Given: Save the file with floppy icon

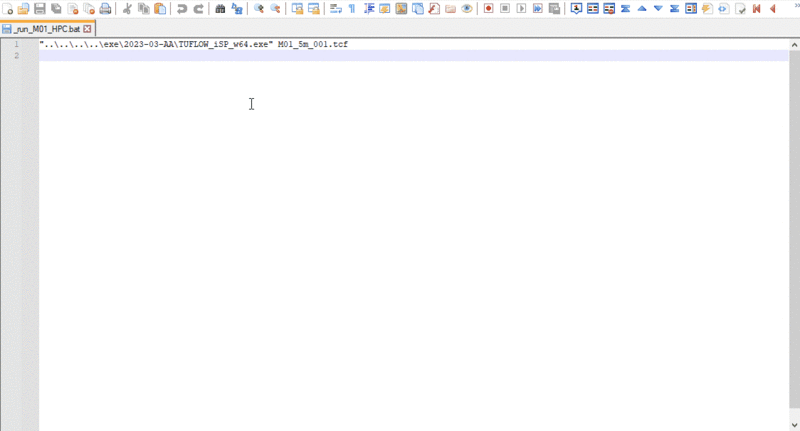Looking at the screenshot, I should [40, 9].
